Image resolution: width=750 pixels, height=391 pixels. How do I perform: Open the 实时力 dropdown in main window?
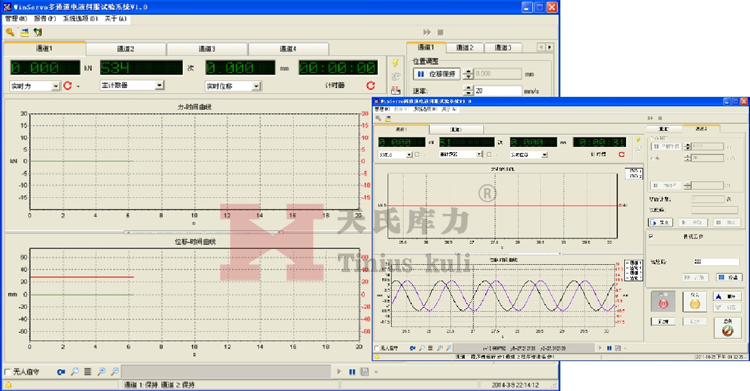(x=55, y=86)
